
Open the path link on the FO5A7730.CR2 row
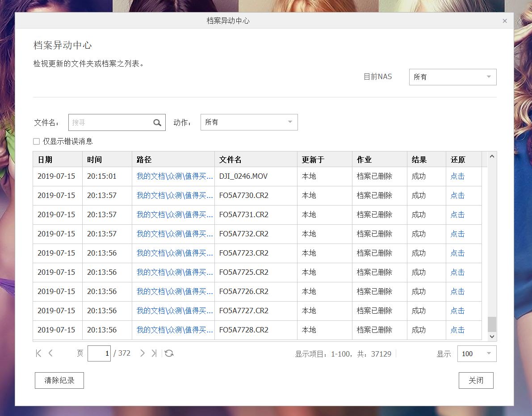(x=173, y=195)
